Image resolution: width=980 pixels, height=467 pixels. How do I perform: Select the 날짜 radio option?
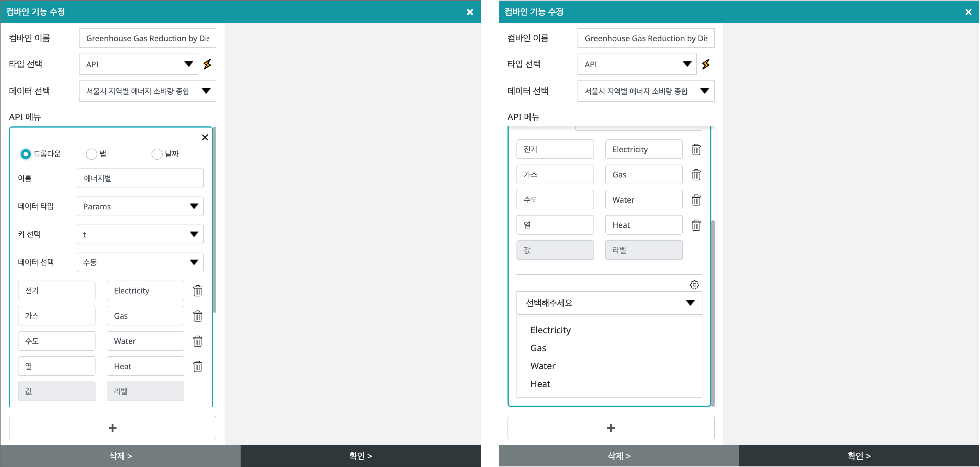click(x=157, y=154)
